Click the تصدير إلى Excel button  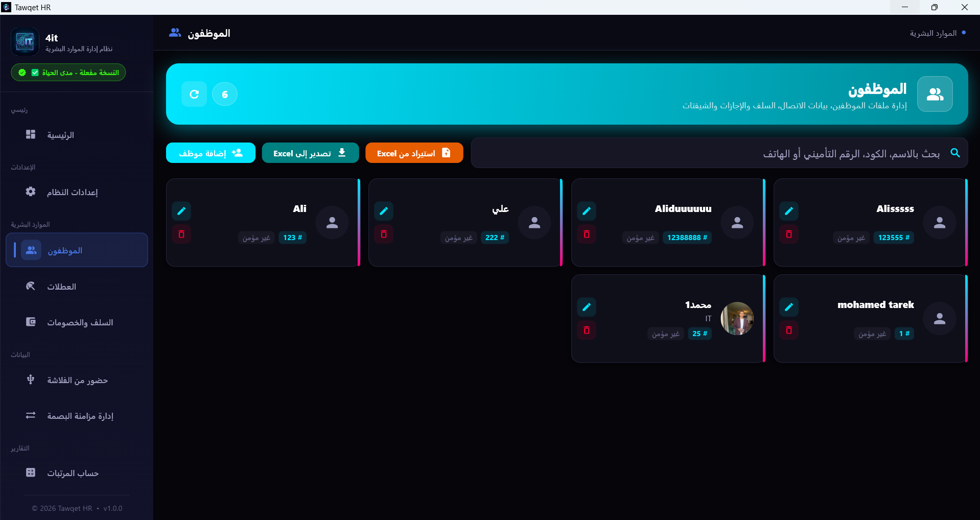(310, 153)
